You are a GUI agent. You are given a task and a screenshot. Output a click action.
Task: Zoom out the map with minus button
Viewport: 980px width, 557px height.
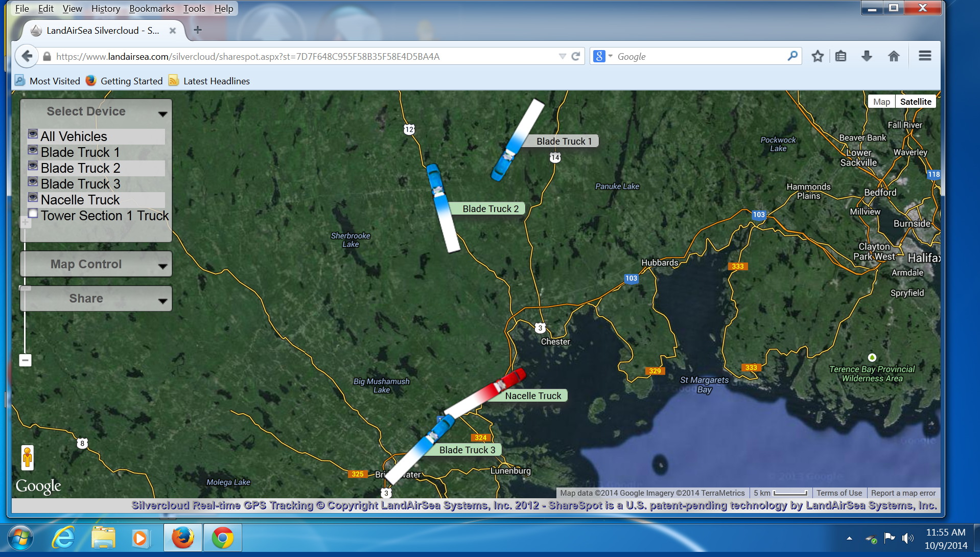(x=25, y=360)
